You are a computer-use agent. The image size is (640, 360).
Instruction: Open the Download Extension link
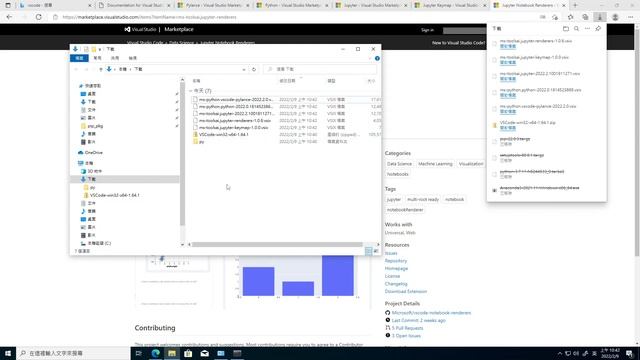coord(406,291)
